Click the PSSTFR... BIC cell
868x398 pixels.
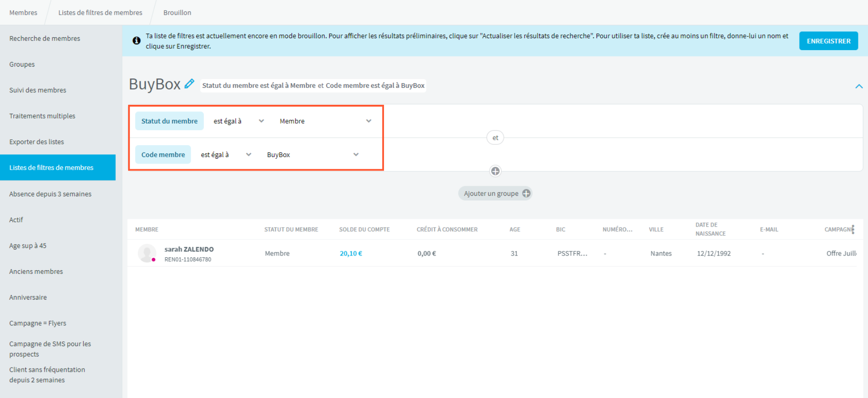pos(572,253)
